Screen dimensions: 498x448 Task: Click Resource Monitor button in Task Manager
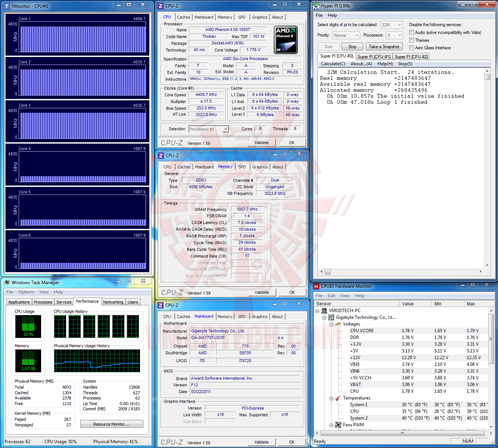[112, 424]
